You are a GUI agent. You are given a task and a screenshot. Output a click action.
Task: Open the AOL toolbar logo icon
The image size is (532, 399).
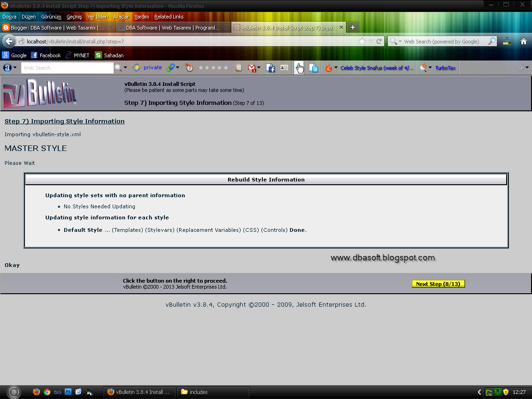(7, 68)
